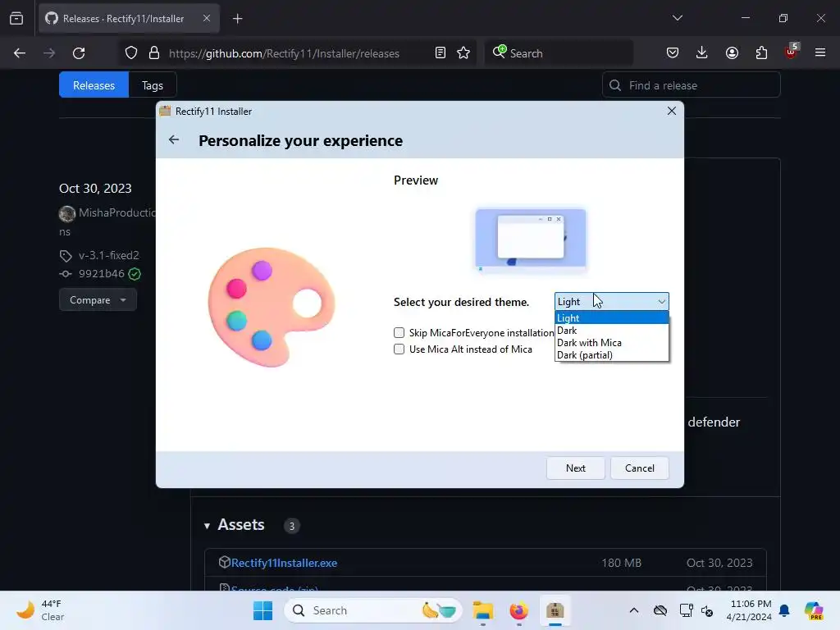Select the Releases · Rectify11/Installer browser tab
Screen dimensions: 840x630
coord(129,19)
